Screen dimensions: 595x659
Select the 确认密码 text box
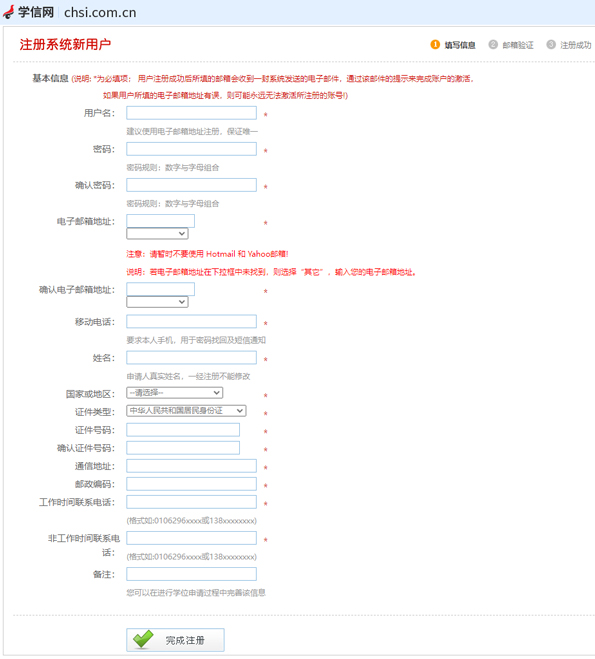(x=191, y=185)
